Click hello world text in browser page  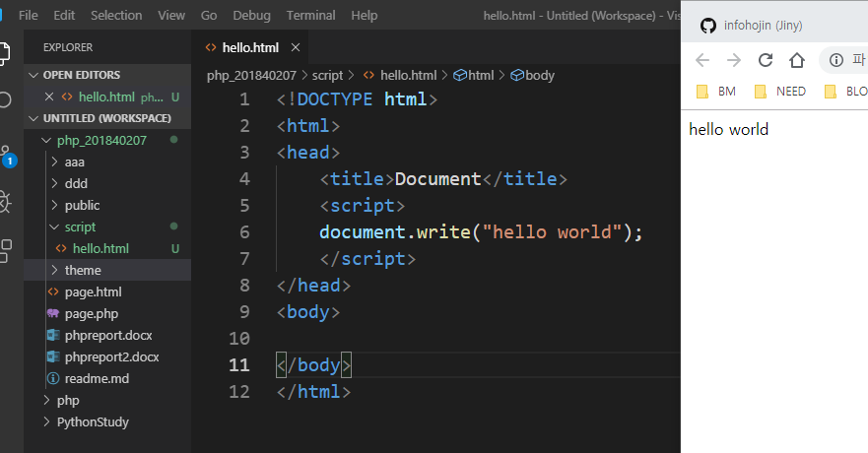pyautogui.click(x=728, y=129)
